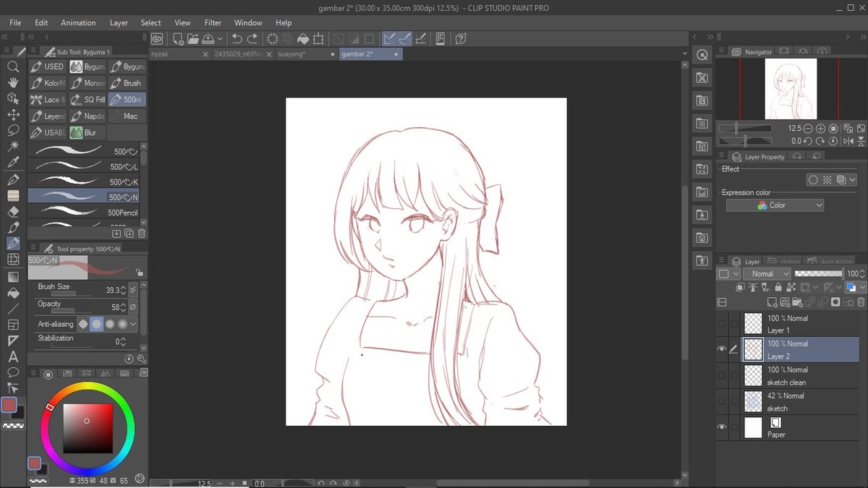868x488 pixels.
Task: Toggle Snap to Ruler in the command bar
Action: point(388,39)
